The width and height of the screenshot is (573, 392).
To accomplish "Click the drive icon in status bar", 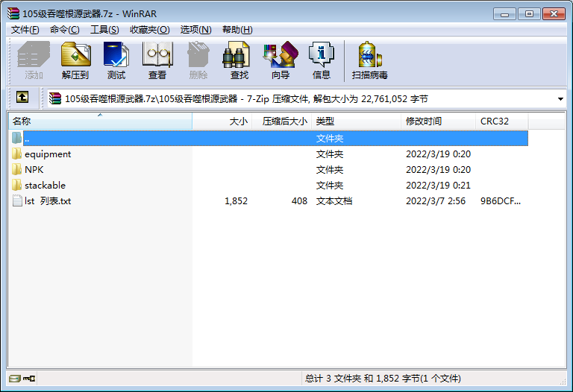I will click(15, 379).
